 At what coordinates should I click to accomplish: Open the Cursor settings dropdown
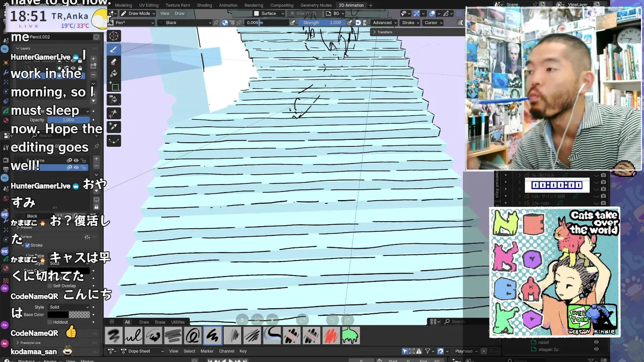(433, 23)
